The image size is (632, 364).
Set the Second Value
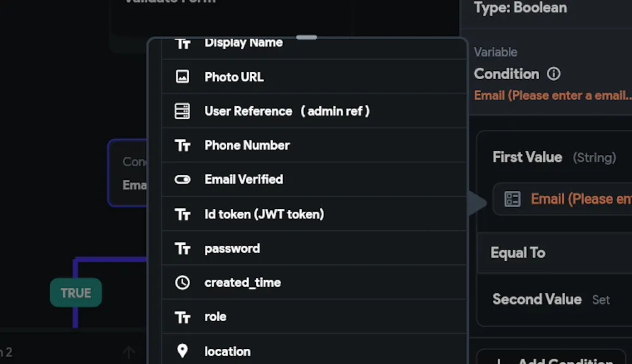coord(600,300)
